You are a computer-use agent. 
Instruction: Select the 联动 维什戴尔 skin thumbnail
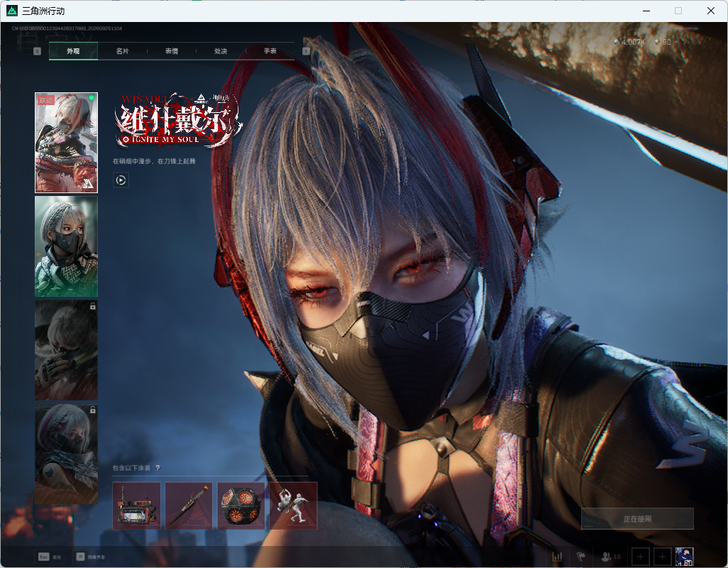coord(67,143)
